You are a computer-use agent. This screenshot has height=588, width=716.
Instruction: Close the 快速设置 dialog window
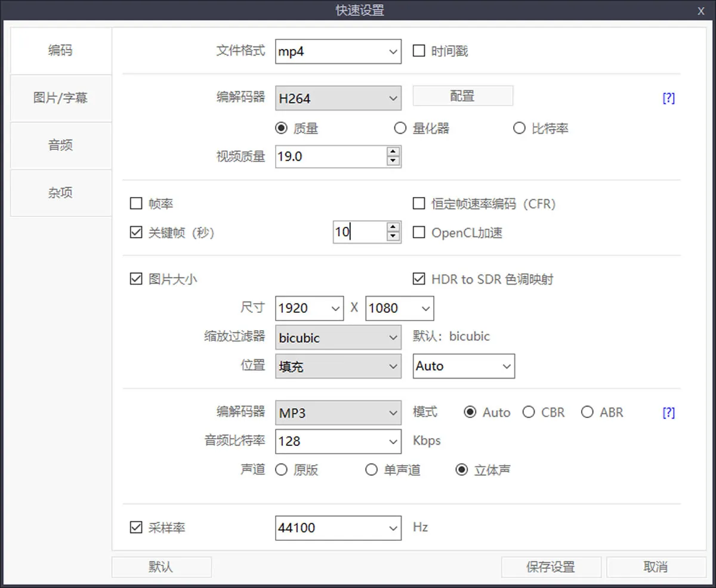click(x=700, y=11)
